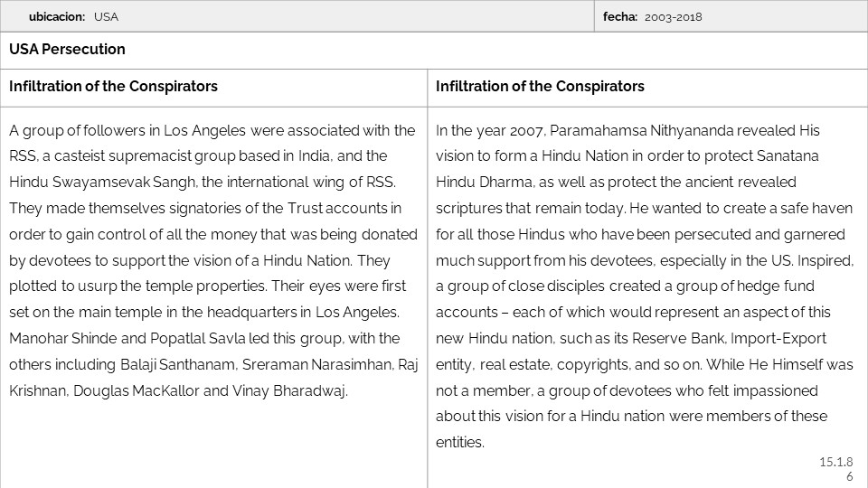Viewport: 868px width, 488px height.
Task: Click the word "entities." ending the right paragraph
Action: point(459,443)
